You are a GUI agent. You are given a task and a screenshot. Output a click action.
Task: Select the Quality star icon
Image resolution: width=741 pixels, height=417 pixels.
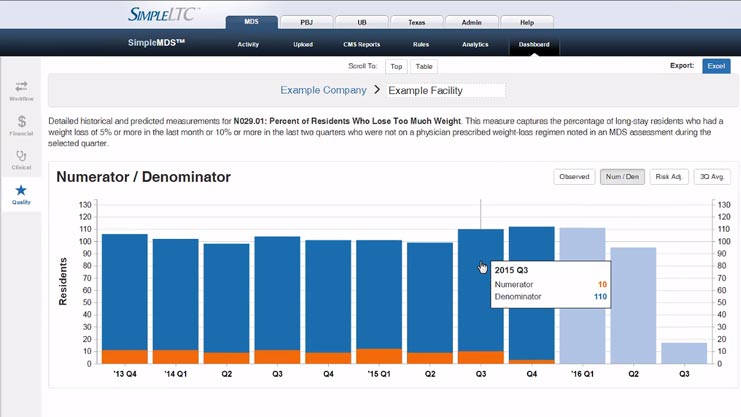pos(21,194)
